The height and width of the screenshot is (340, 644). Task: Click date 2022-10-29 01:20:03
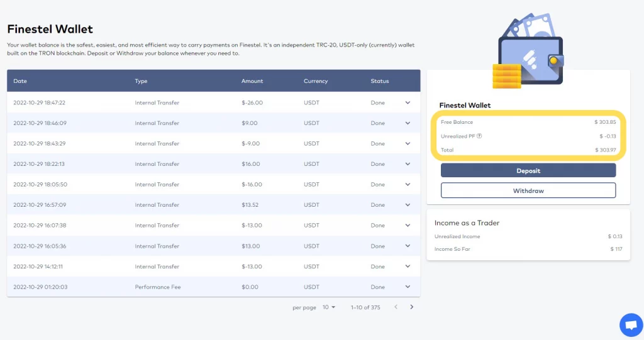click(40, 287)
